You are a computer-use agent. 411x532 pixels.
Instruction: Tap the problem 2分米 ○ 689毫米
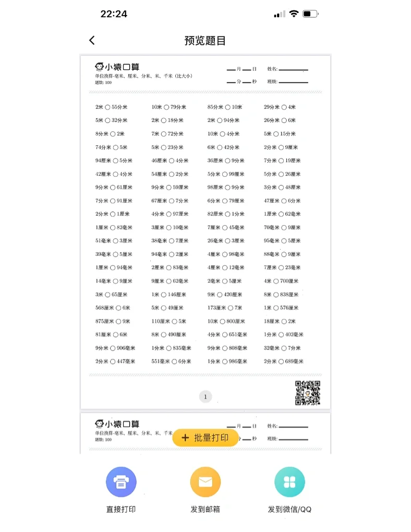click(284, 361)
